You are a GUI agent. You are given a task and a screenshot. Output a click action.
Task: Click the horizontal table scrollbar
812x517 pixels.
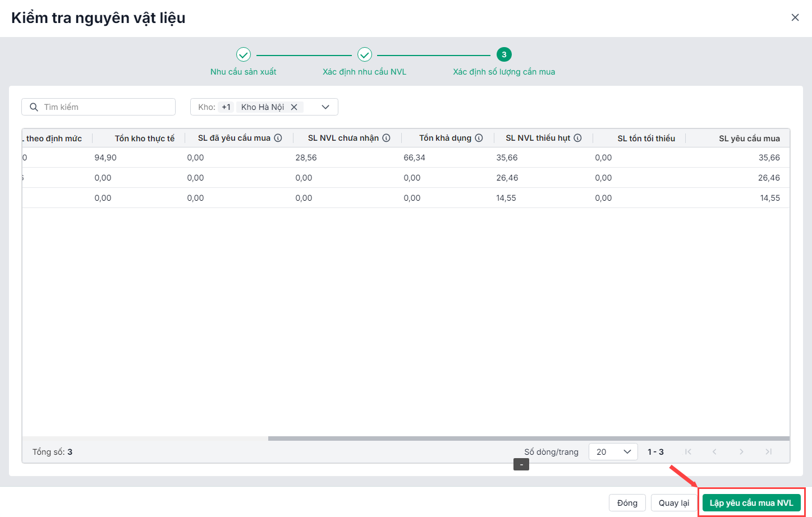click(x=528, y=438)
